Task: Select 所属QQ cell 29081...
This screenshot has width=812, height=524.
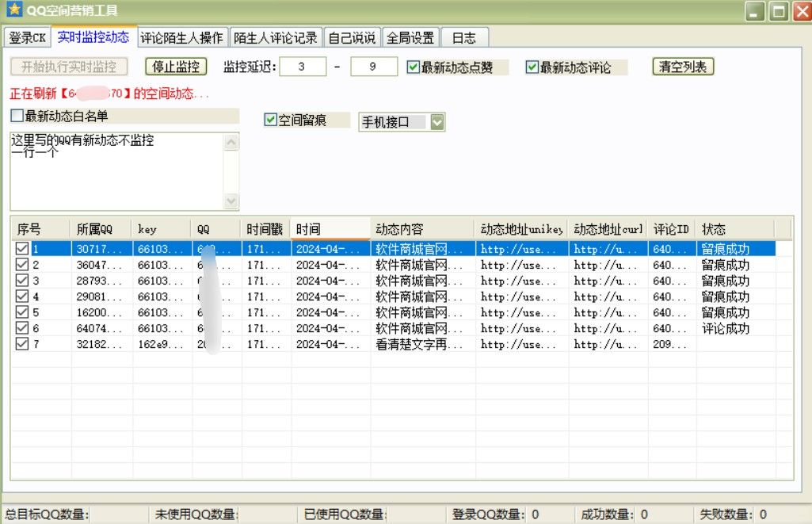Action: tap(101, 296)
